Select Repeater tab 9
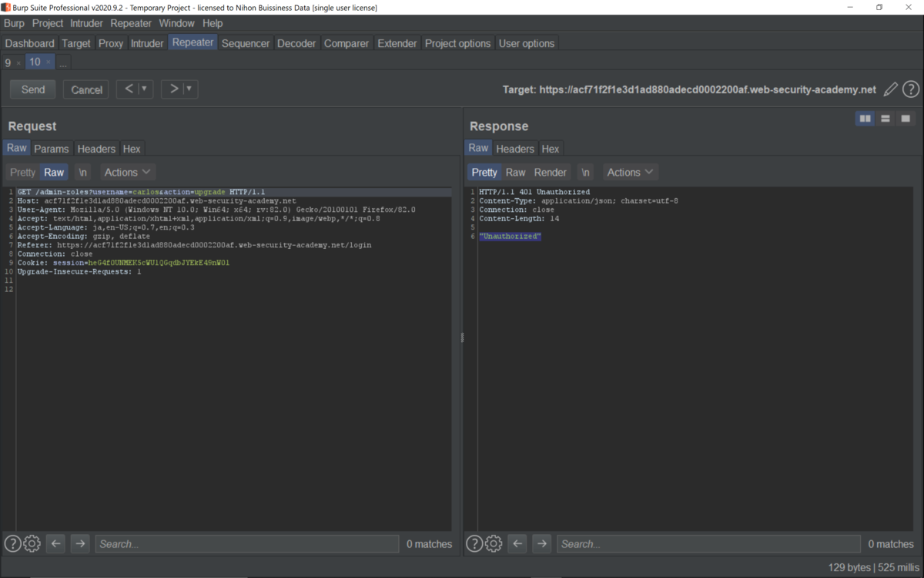The image size is (924, 578). pos(8,62)
